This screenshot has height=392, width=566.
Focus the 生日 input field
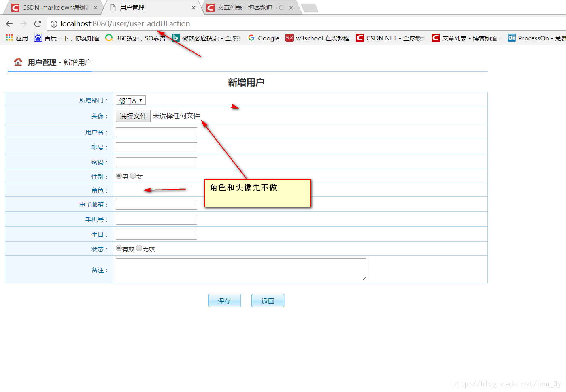coord(156,235)
